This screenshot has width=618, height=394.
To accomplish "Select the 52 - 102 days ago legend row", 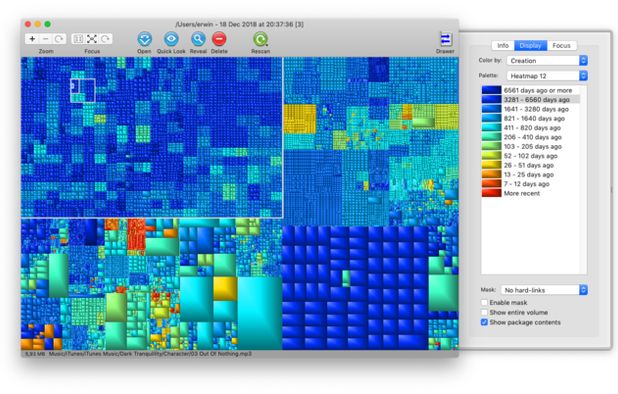I will (x=531, y=156).
